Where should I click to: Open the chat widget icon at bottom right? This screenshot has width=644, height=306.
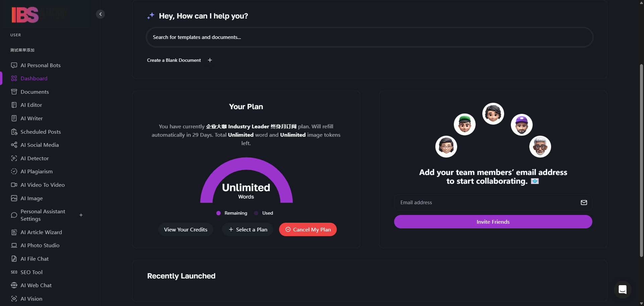click(623, 289)
